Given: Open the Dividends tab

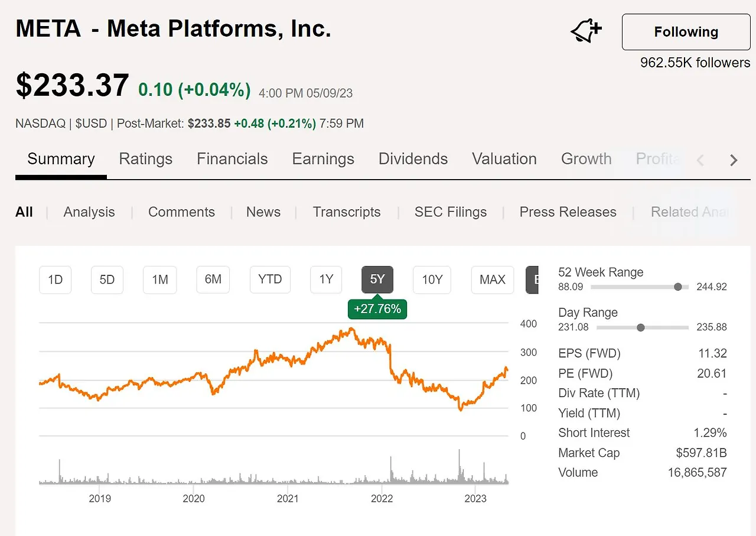Looking at the screenshot, I should pos(413,159).
